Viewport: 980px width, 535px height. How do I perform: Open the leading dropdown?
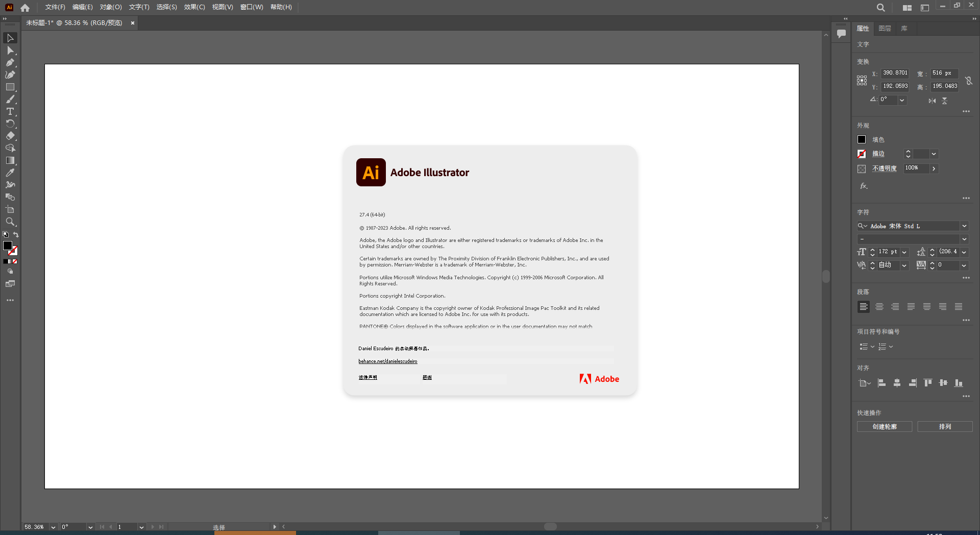click(x=964, y=252)
